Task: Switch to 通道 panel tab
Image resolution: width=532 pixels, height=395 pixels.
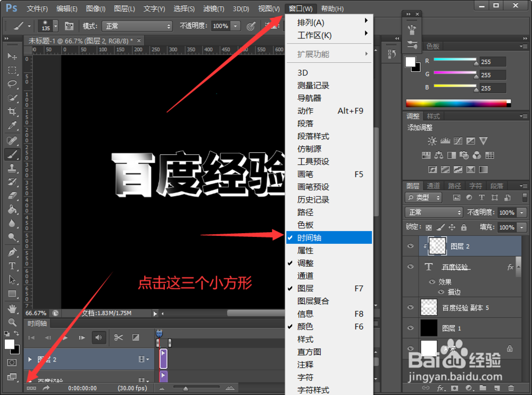Action: (433, 186)
